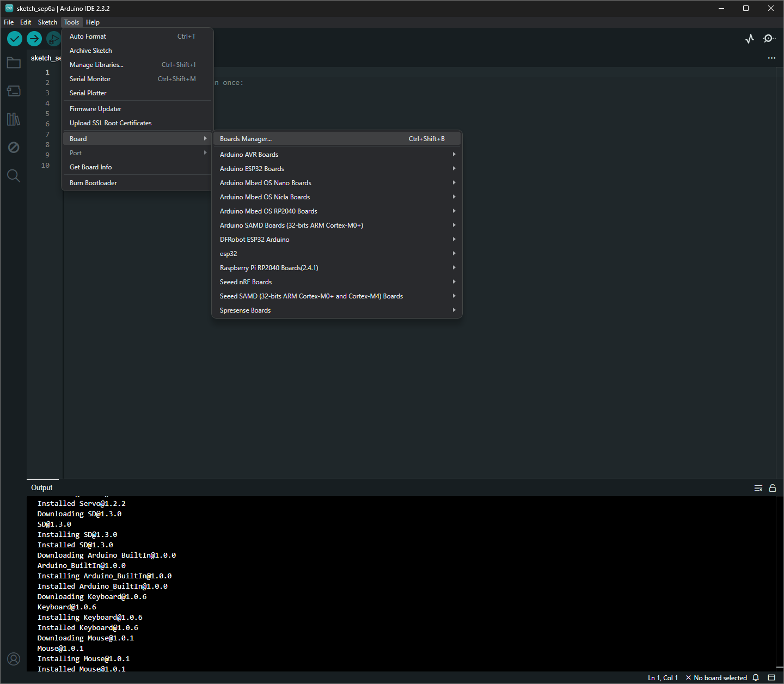Toggle the Output word wrap icon
784x684 pixels.
tap(758, 488)
